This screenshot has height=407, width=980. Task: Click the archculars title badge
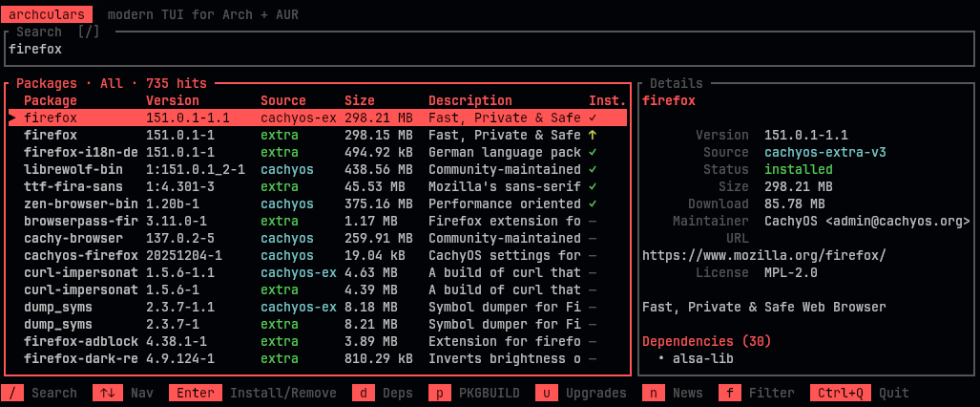tap(48, 14)
